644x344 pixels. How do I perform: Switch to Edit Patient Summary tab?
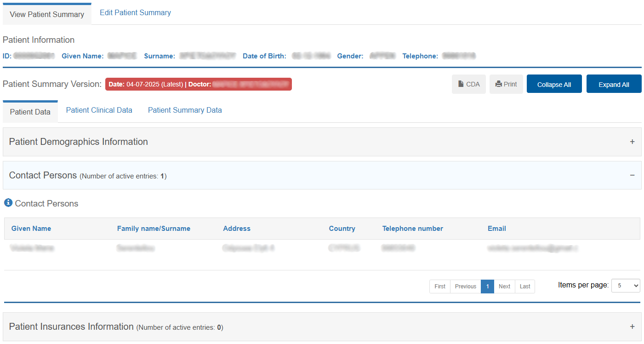135,13
